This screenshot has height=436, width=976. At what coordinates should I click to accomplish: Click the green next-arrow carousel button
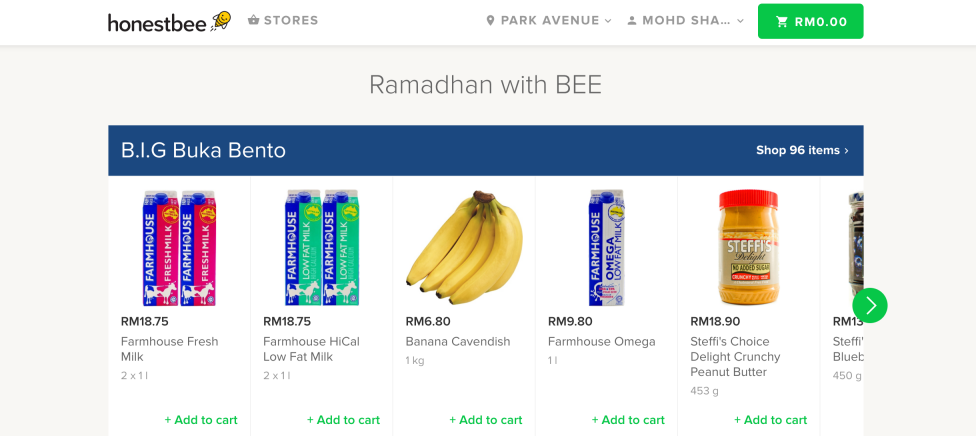pos(870,305)
